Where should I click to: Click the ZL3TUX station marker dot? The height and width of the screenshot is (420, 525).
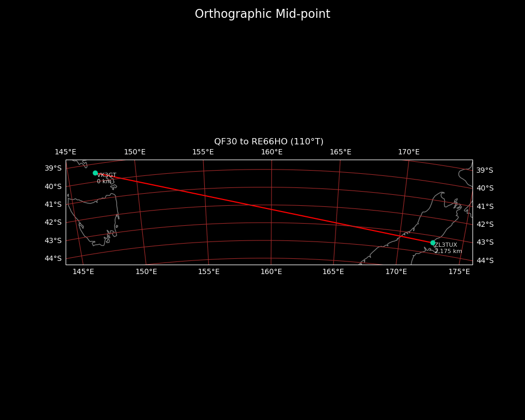[x=433, y=243]
